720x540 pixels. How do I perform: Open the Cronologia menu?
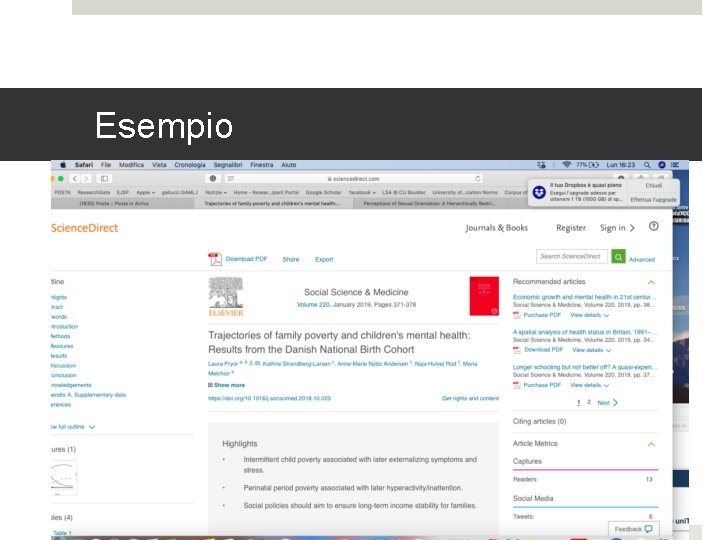pyautogui.click(x=190, y=165)
